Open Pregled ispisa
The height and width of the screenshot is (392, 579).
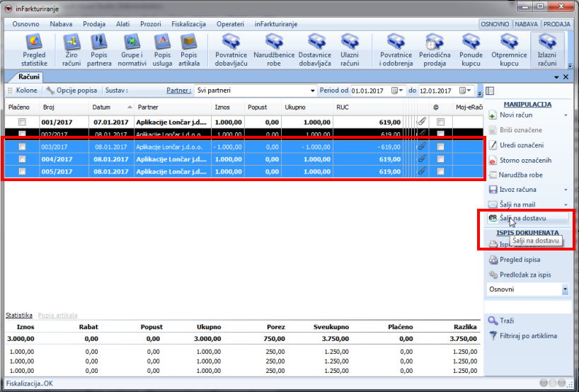pos(515,260)
